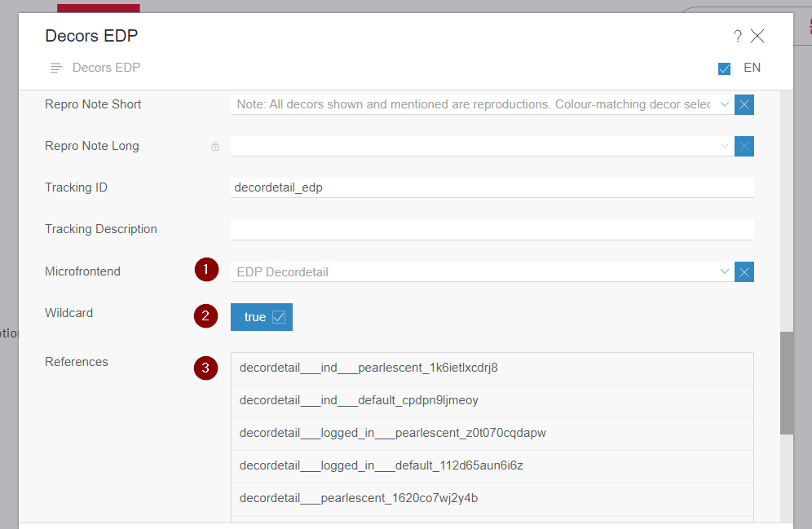Open the help question mark icon
The width and height of the screenshot is (812, 529).
pos(738,36)
